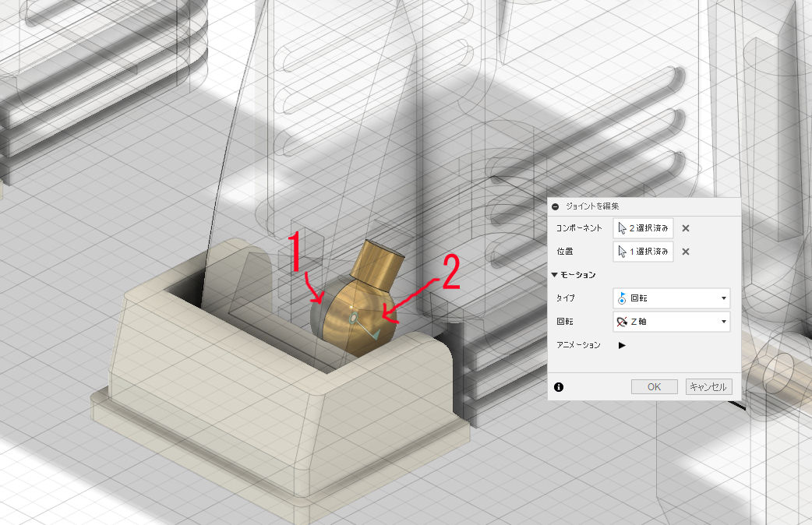The image size is (812, 525).
Task: Play the joint アニメーション preview
Action: pyautogui.click(x=622, y=345)
